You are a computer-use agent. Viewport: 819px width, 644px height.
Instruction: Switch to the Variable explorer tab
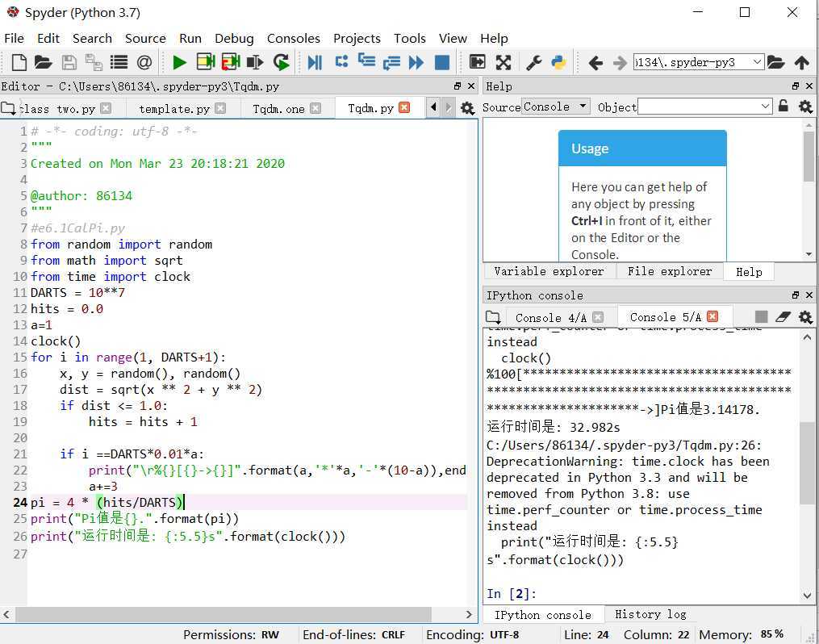click(549, 272)
